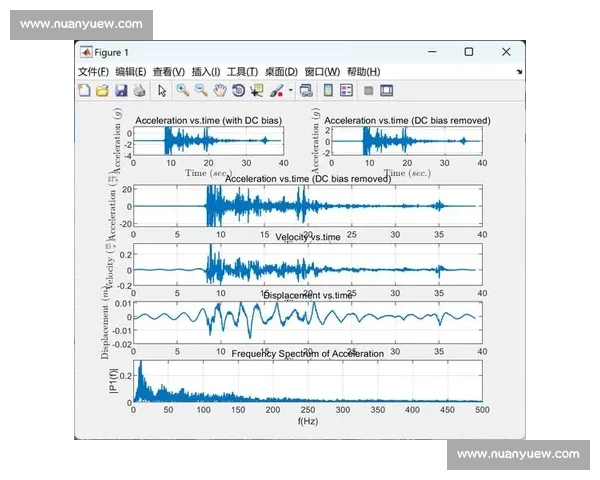This screenshot has width=600, height=480.
Task: Click the New Figure toolbar icon
Action: (x=85, y=91)
